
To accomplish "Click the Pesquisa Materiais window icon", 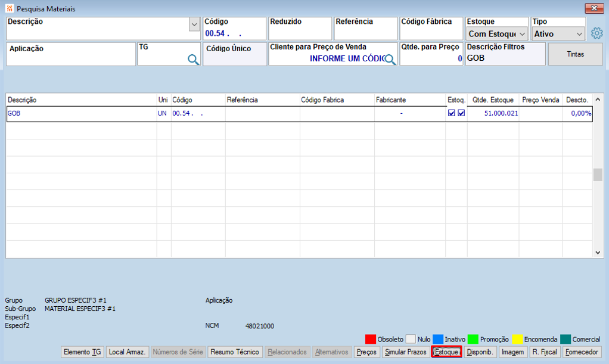I will (10, 8).
